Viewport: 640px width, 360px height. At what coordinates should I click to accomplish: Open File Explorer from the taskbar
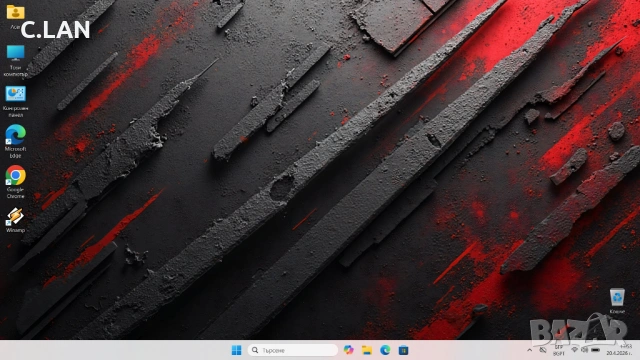tap(367, 350)
